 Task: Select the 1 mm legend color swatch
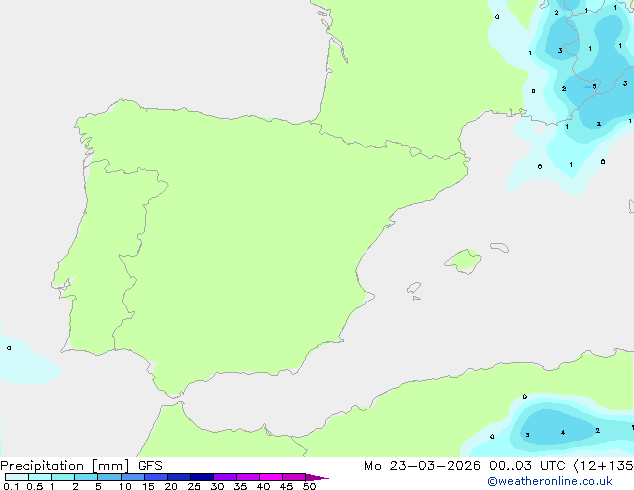63,477
